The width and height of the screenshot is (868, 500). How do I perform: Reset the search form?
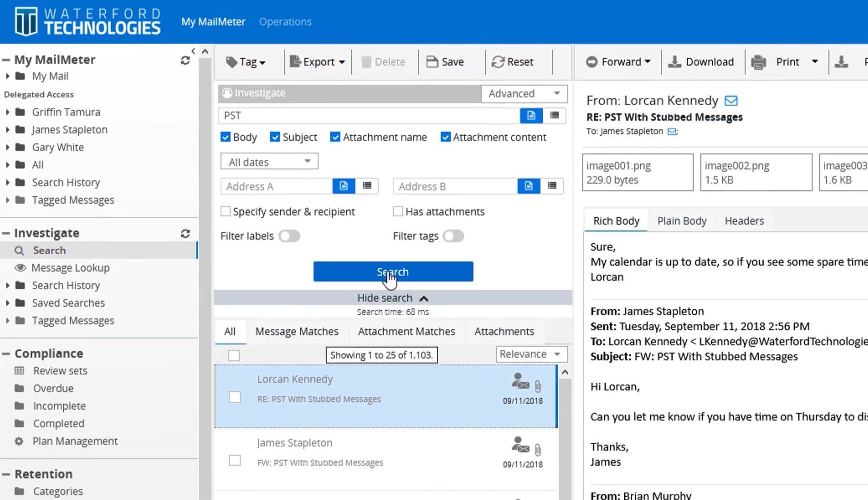513,62
